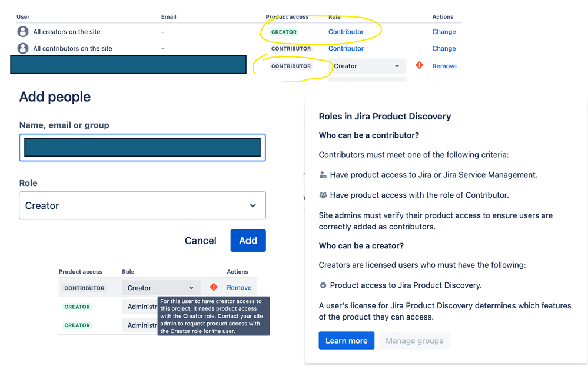Click red warning icon in top table Creator row
The height and width of the screenshot is (366, 588).
pos(419,65)
